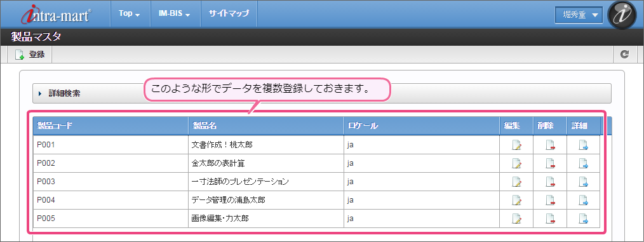Click the edit icon for P001
Screen dimensions: 644x242
(516, 145)
